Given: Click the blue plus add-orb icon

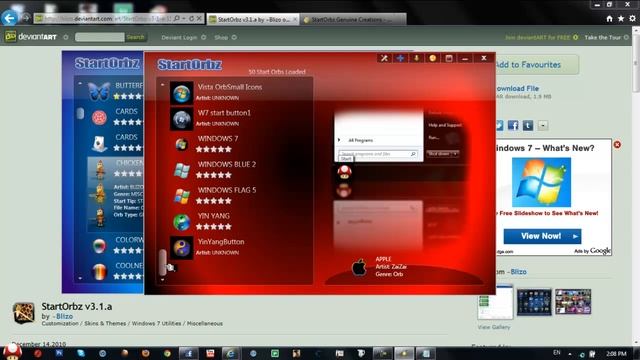Looking at the screenshot, I should (x=400, y=58).
